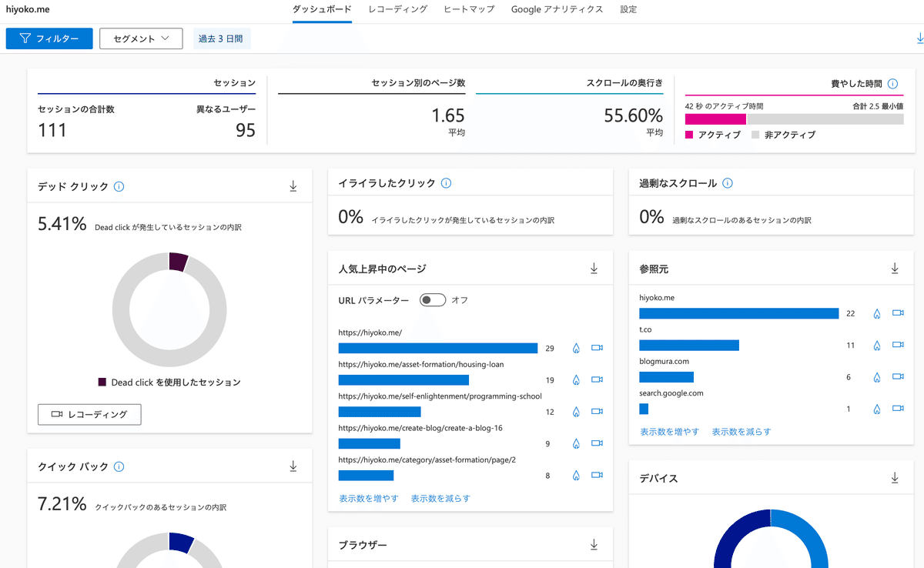View recordings for hiyoko.me referrer
Image resolution: width=924 pixels, height=568 pixels.
(x=898, y=313)
